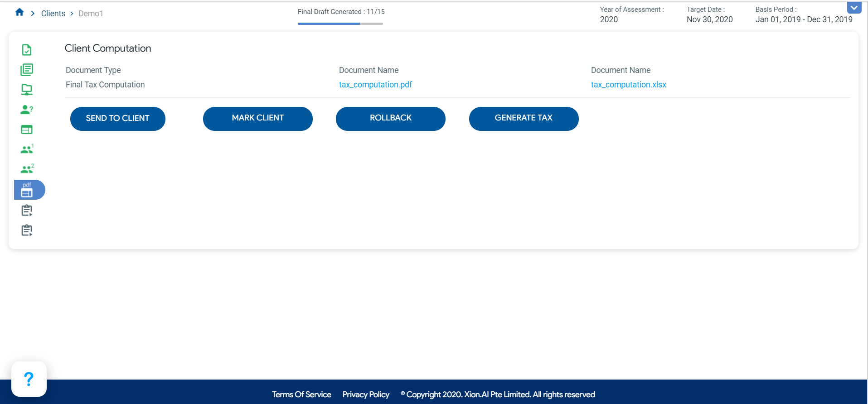
Task: Click the MARK CLIENT button
Action: (x=257, y=119)
